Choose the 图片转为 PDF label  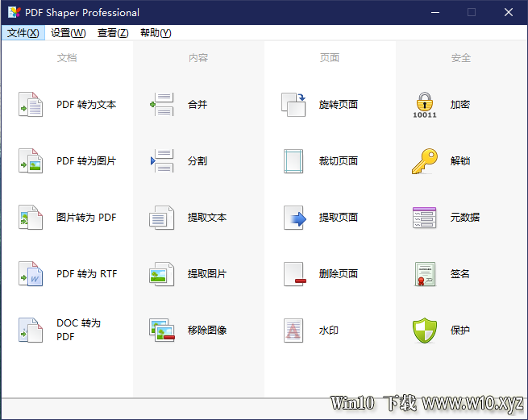click(86, 217)
